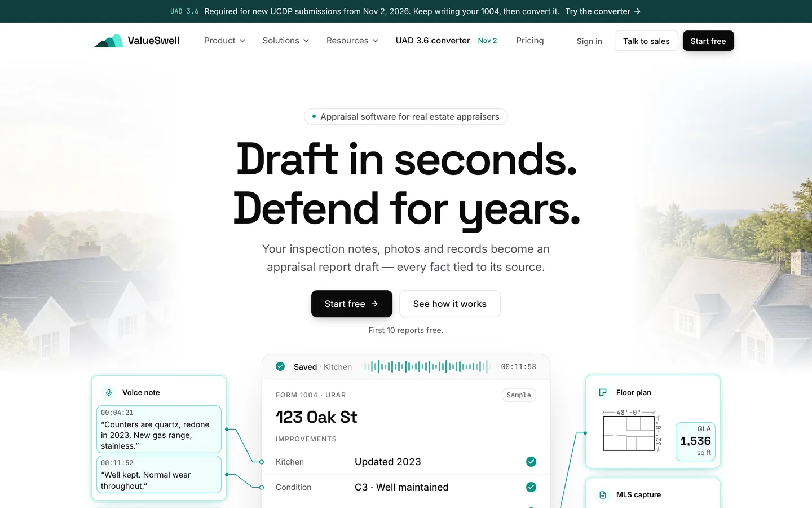The width and height of the screenshot is (812, 508).
Task: Click the 123 Oak St address heading
Action: (x=316, y=417)
